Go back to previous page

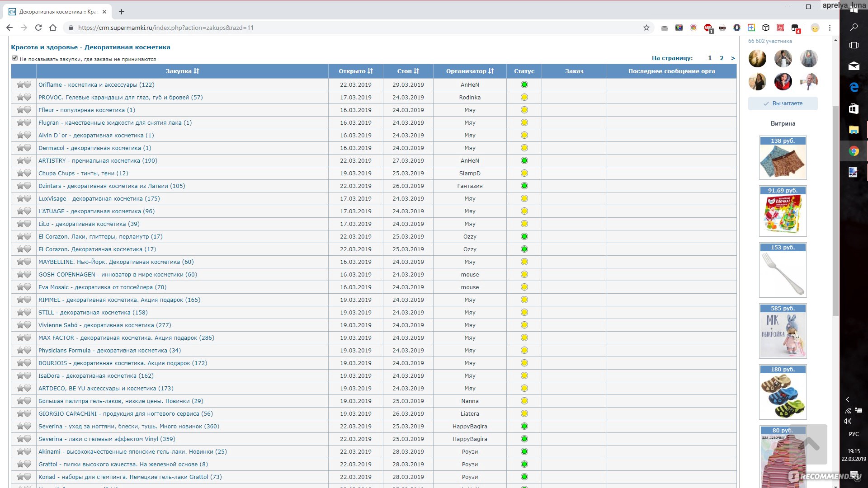click(9, 28)
